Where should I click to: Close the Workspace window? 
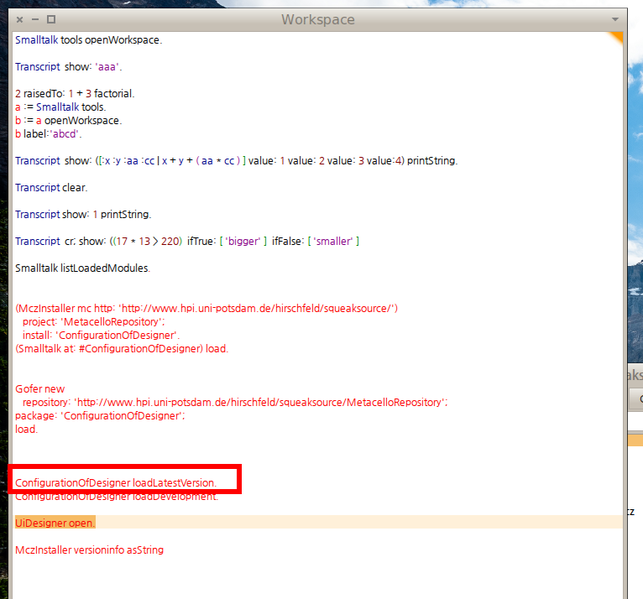pyautogui.click(x=19, y=20)
